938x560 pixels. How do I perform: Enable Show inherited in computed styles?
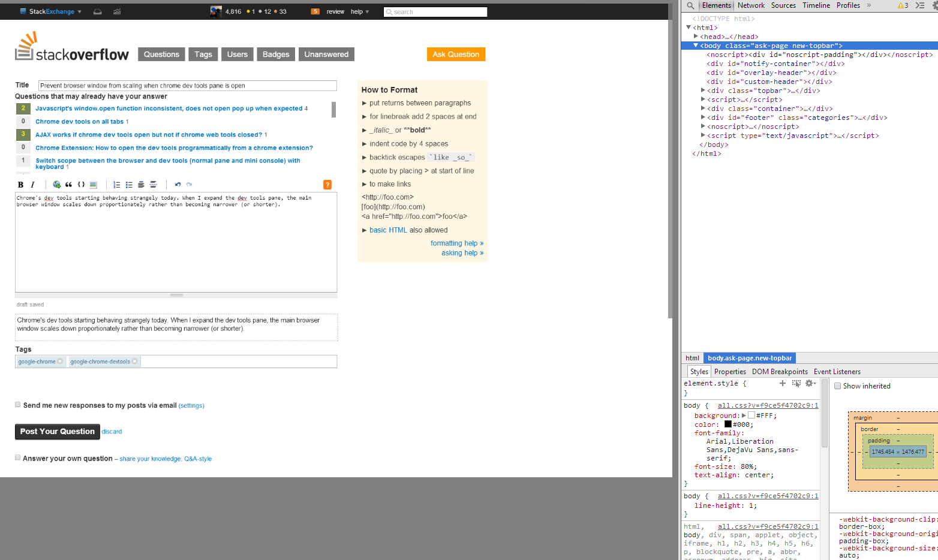(838, 386)
